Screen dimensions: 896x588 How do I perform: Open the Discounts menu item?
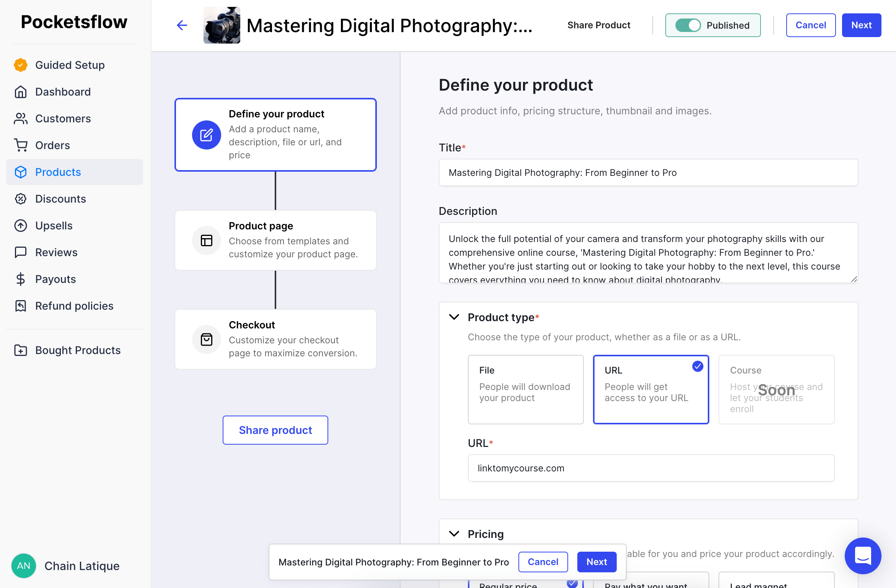(75, 199)
